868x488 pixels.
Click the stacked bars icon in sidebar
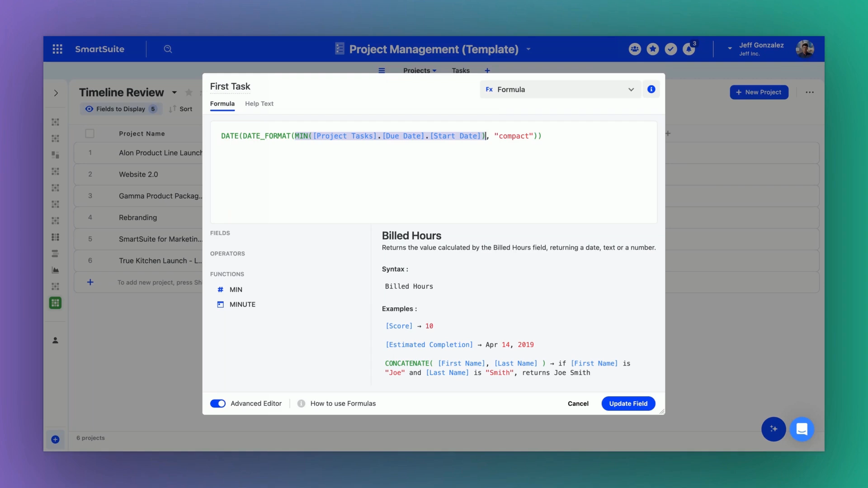[55, 253]
